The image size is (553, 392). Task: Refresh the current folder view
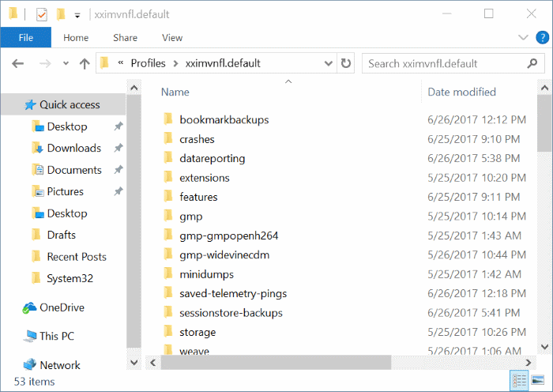[x=345, y=63]
